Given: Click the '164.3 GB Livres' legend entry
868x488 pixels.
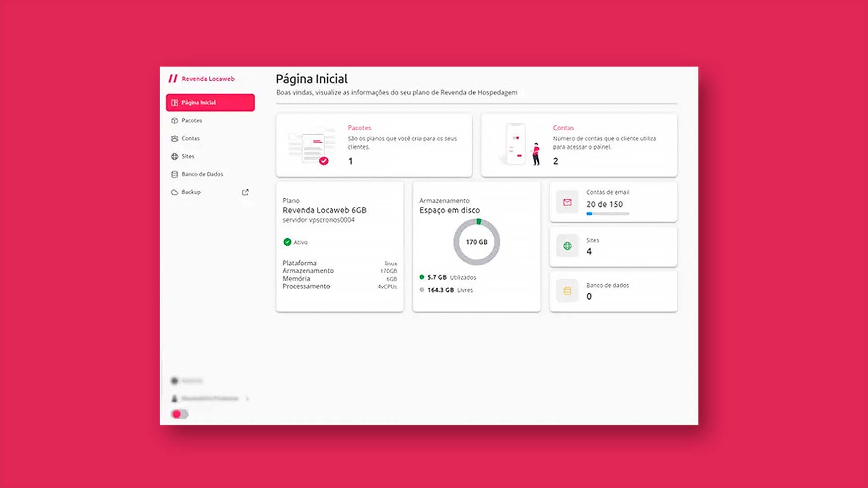Looking at the screenshot, I should [446, 290].
